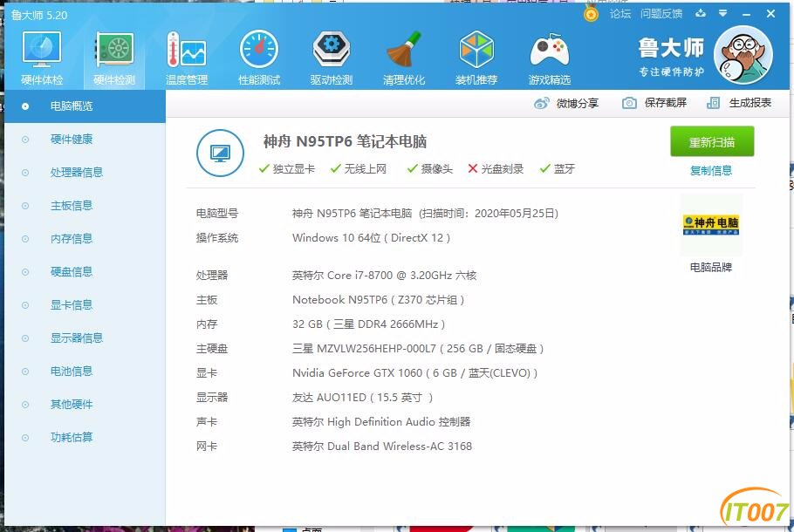
Task: Click heading 神舟 N95TP6 笔记本电脑
Action: (x=345, y=141)
